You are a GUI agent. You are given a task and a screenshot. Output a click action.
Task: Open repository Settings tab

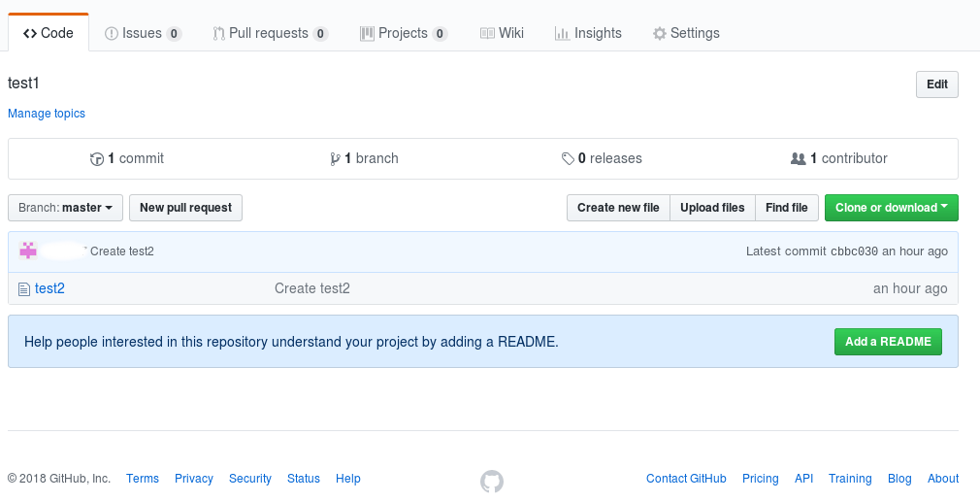(x=686, y=33)
